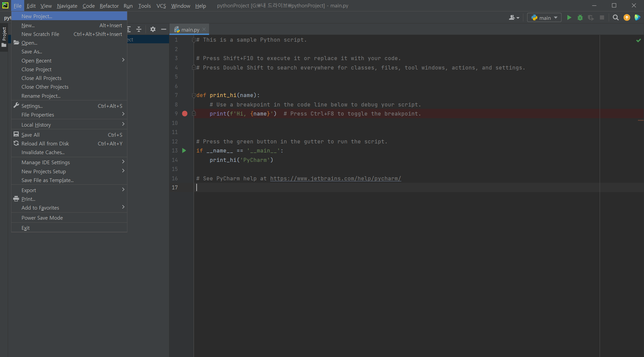Remove the breakpoint on line 9

pos(185,114)
